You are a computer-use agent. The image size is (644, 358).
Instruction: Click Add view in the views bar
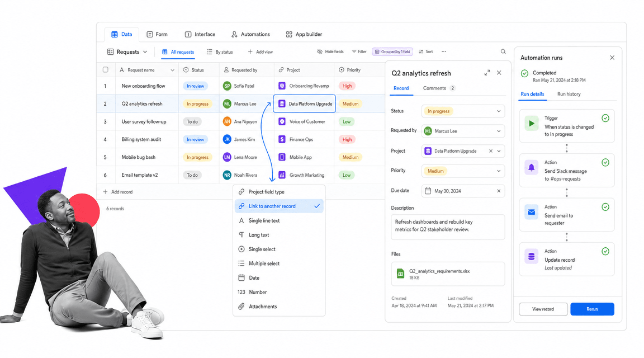(261, 52)
